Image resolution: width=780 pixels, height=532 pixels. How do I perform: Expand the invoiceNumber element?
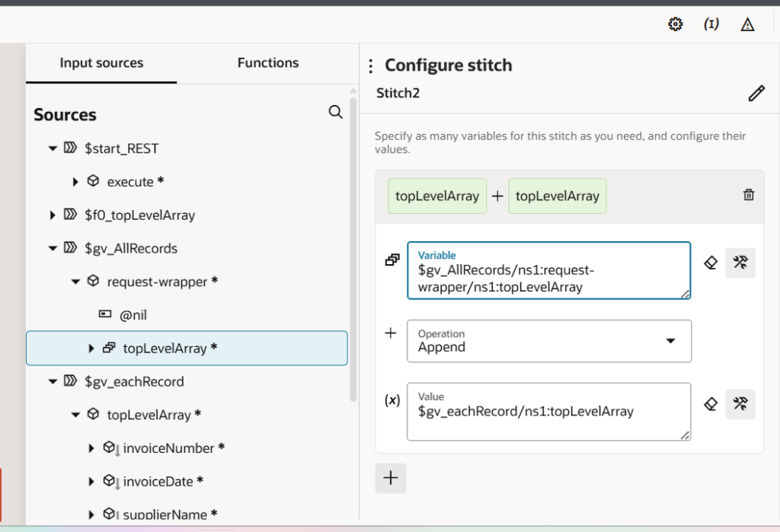92,448
